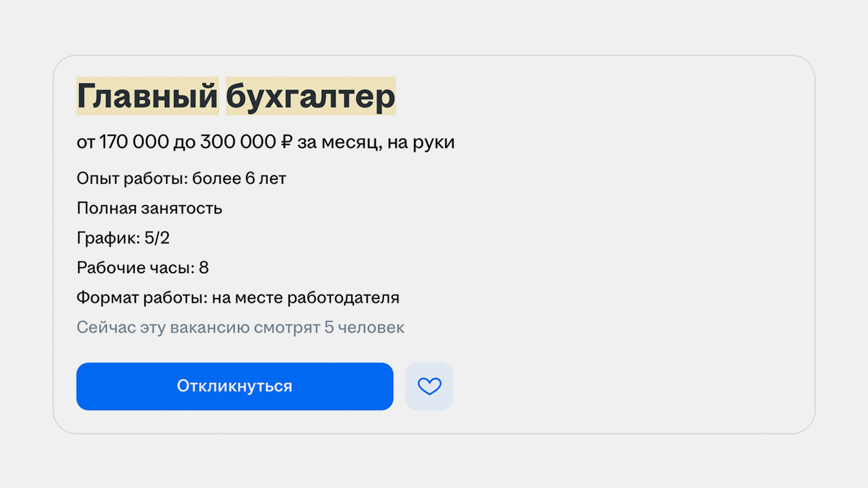868x488 pixels.
Task: Click the working hours value 8
Action: [203, 268]
